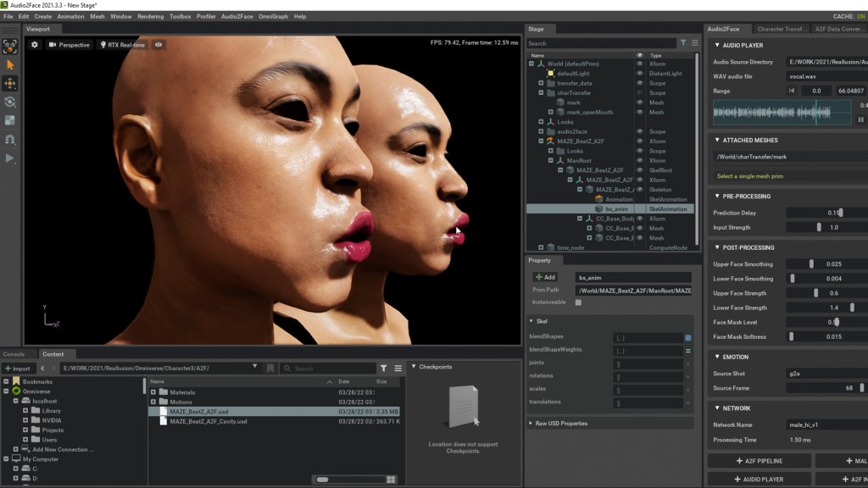868x488 pixels.
Task: Switch Content browser to grid view
Action: click(x=391, y=480)
